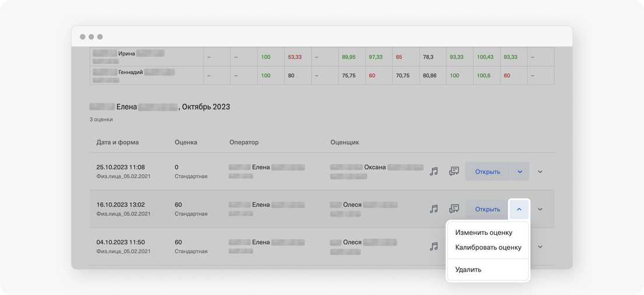Select the operator name Геннадий in the table
Screen dimensions: 644x295
pos(131,72)
